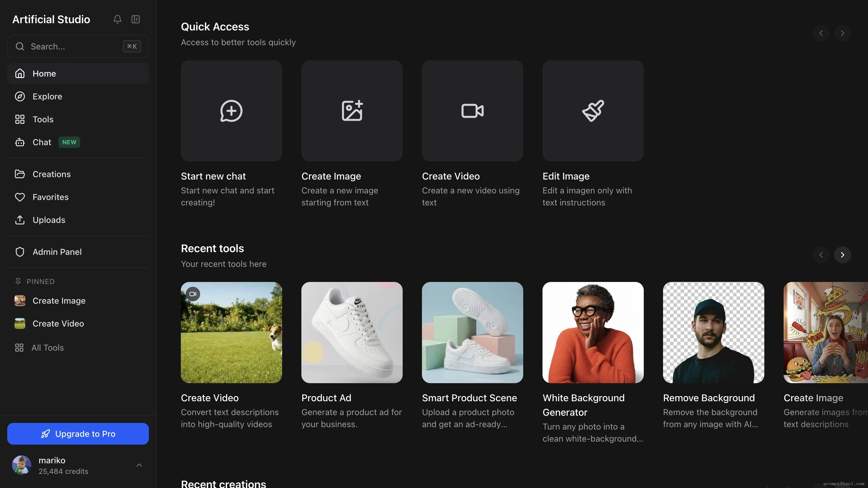Expand the mariko account menu chevron
Viewport: 868px width, 488px height.
pyautogui.click(x=139, y=465)
